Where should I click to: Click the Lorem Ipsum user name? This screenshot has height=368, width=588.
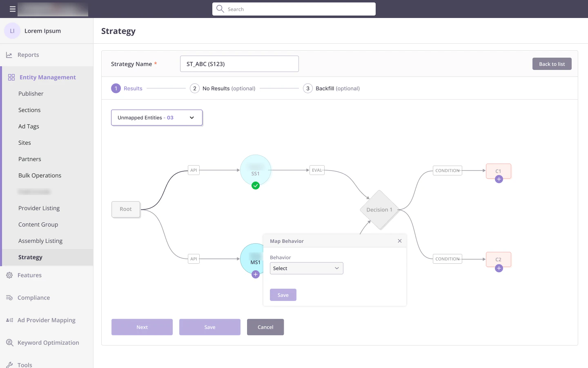[x=42, y=31]
